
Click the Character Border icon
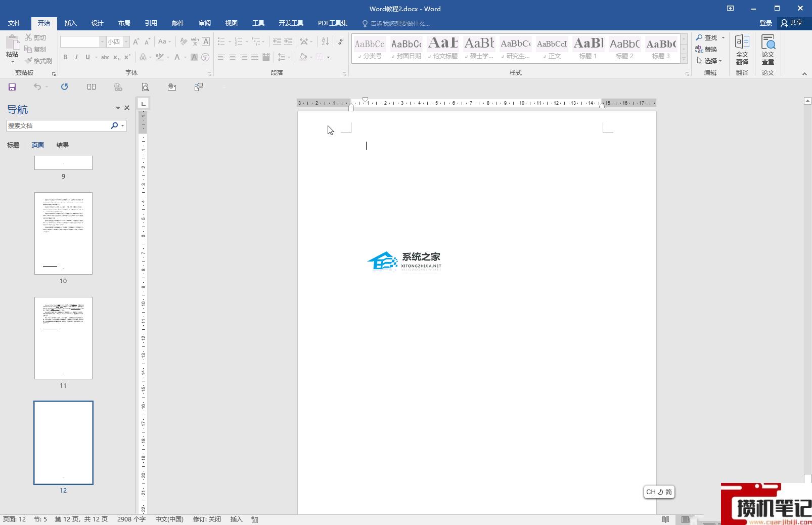[206, 41]
